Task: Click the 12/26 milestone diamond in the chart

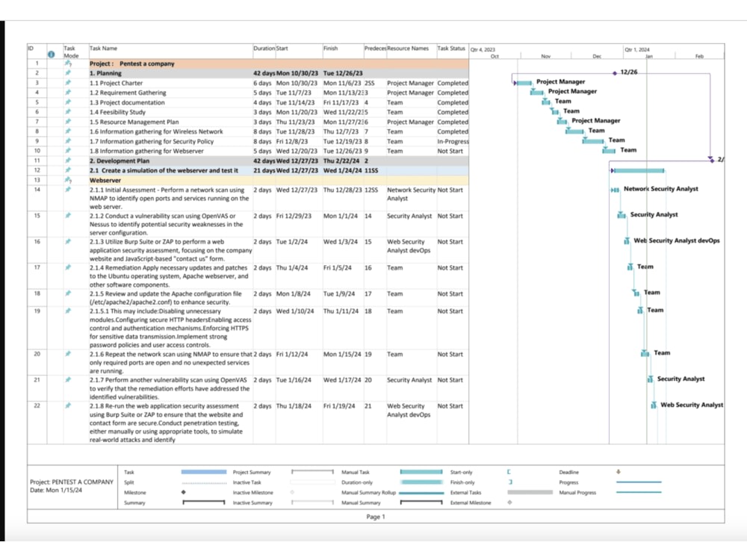Action: 615,72
